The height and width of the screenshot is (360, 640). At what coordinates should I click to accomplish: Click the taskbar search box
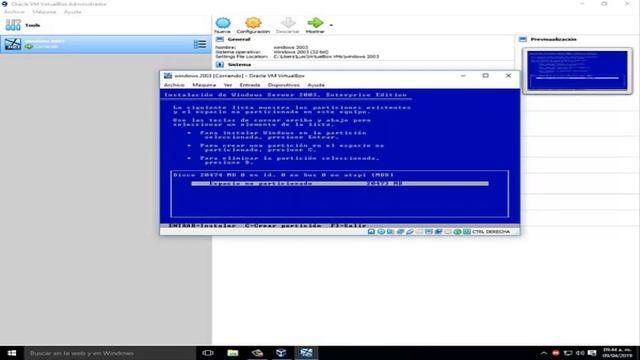pyautogui.click(x=110, y=353)
